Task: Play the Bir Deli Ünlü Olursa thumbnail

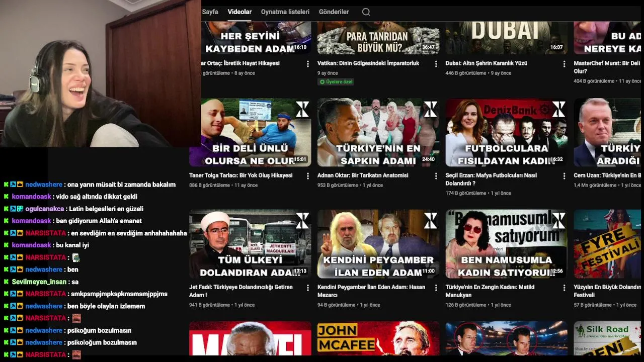Action: click(x=250, y=132)
